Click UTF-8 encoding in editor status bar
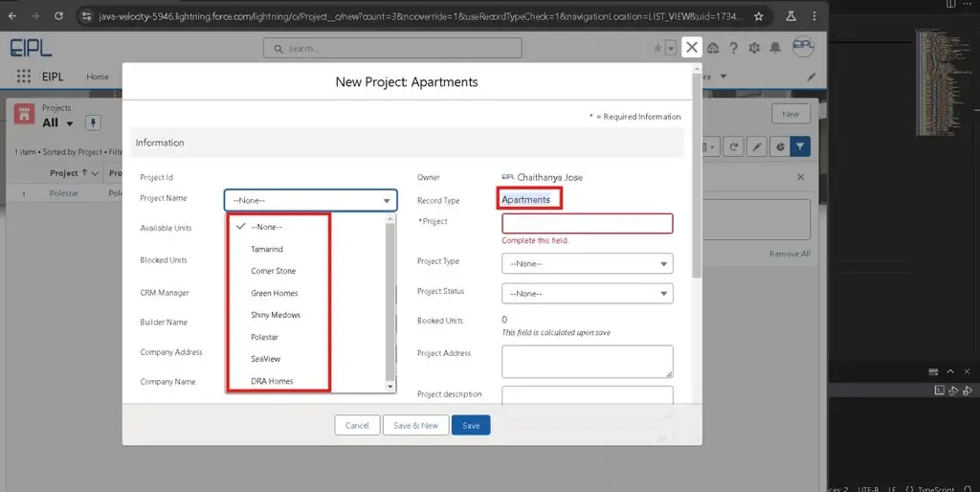 [x=868, y=489]
